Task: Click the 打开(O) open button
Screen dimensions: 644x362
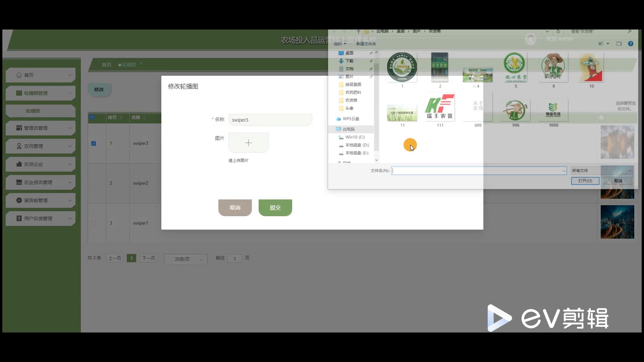Action: (585, 181)
